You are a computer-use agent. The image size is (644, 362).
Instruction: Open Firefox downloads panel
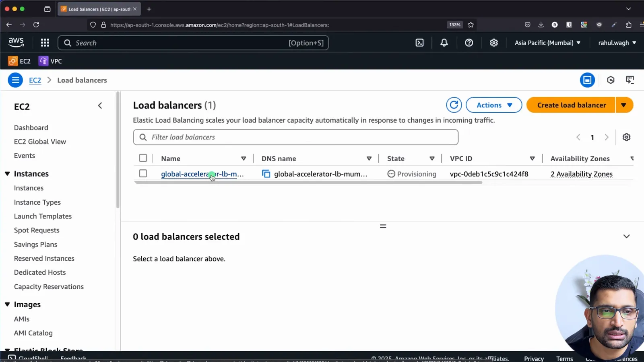(x=541, y=25)
